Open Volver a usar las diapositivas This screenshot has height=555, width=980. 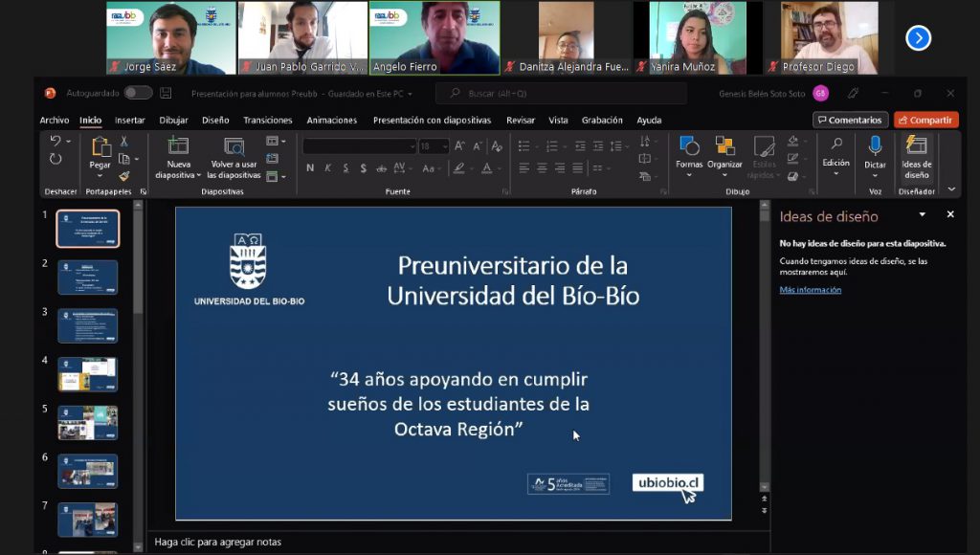point(234,158)
